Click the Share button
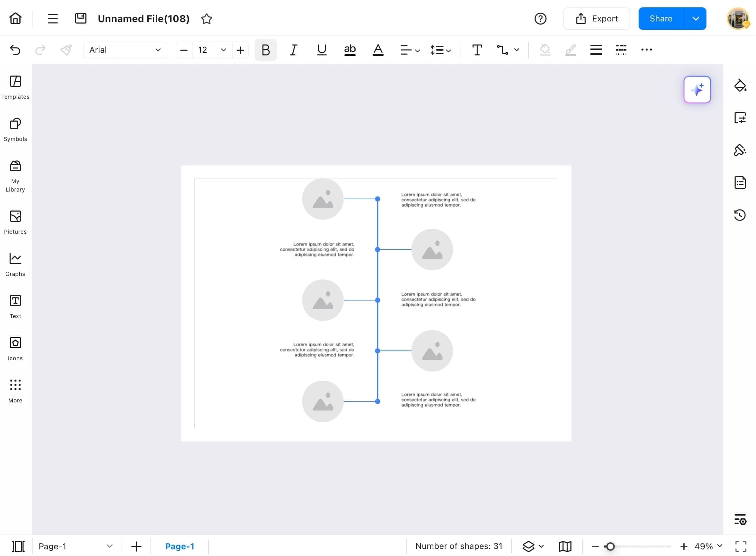 click(x=660, y=19)
